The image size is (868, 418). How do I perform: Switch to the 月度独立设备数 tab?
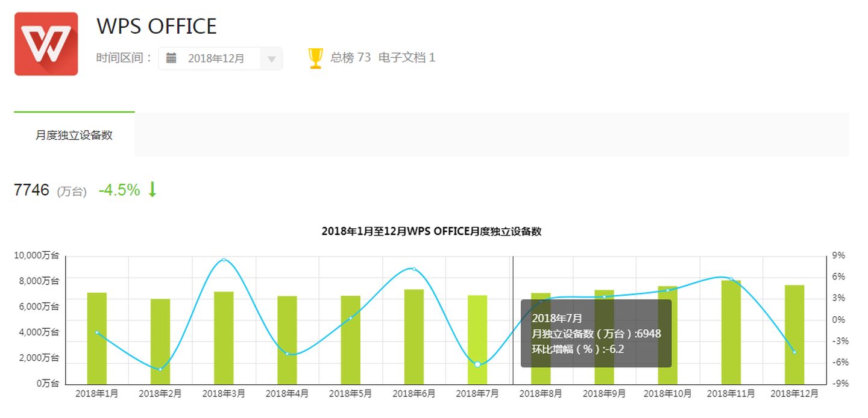tap(74, 135)
